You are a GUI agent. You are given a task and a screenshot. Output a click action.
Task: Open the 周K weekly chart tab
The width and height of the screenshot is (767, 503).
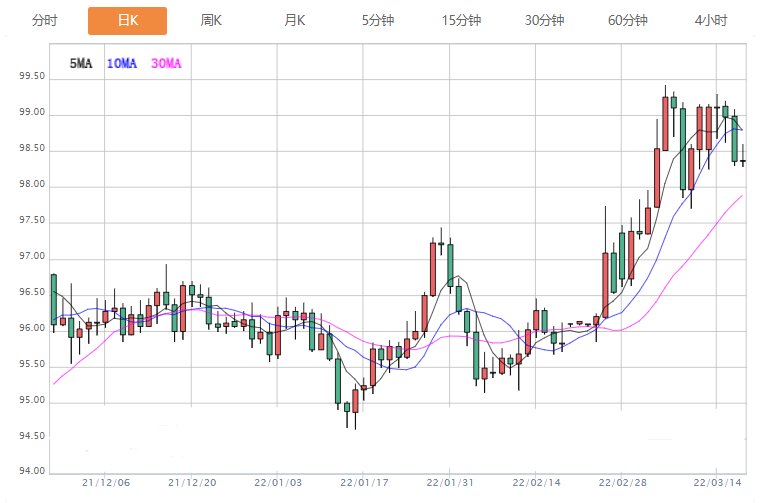point(210,21)
